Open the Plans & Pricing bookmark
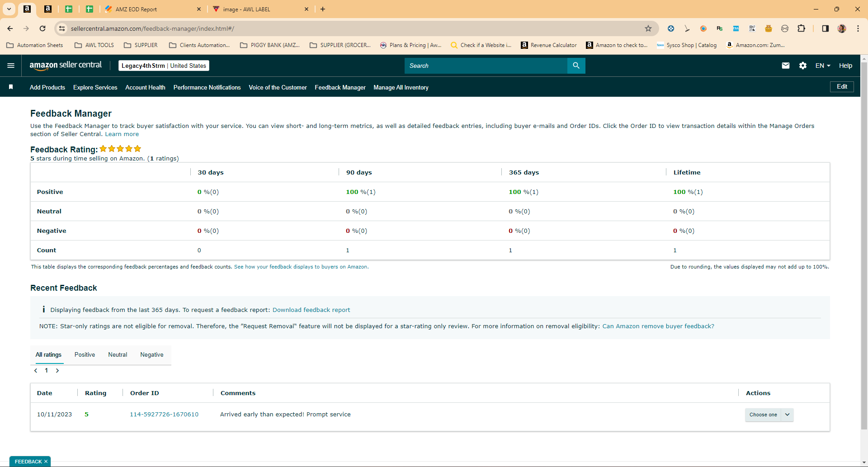Image resolution: width=868 pixels, height=467 pixels. [410, 45]
